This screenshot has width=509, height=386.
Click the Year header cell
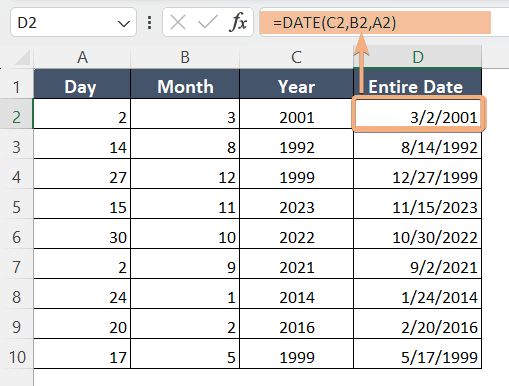[x=296, y=84]
